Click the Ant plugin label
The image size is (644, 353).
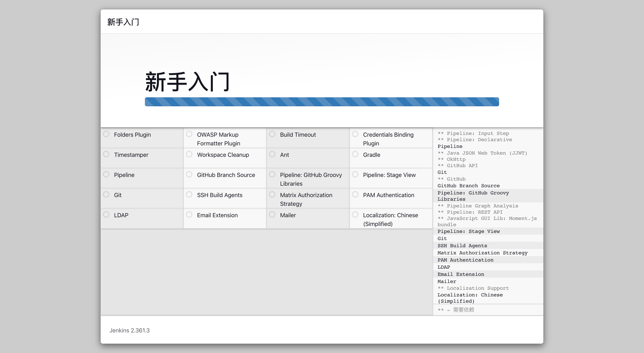pyautogui.click(x=284, y=155)
